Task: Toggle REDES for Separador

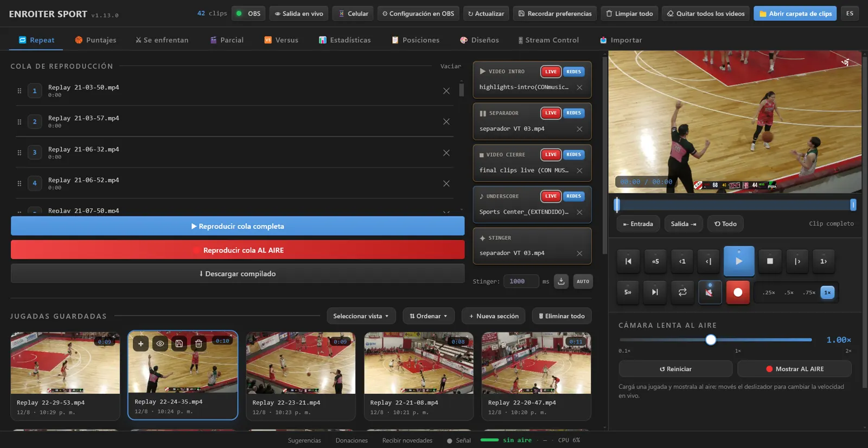Action: pos(573,113)
